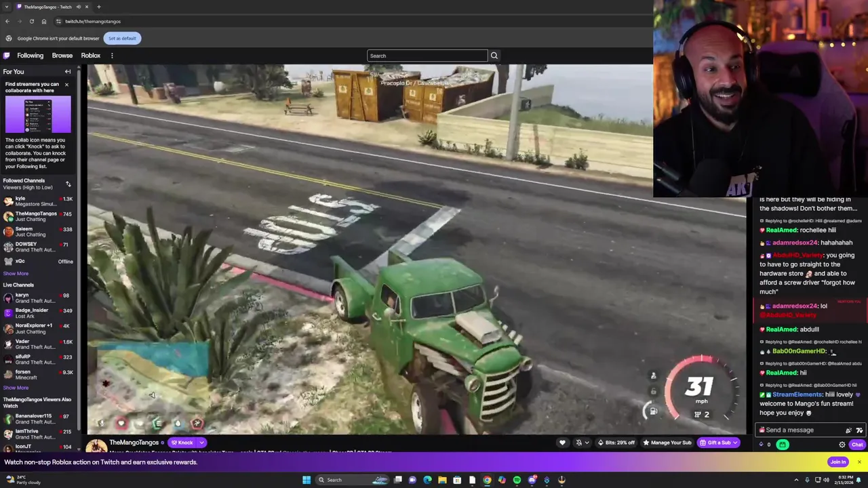Open the Bits 29% off offer
The height and width of the screenshot is (488, 868).
[616, 443]
